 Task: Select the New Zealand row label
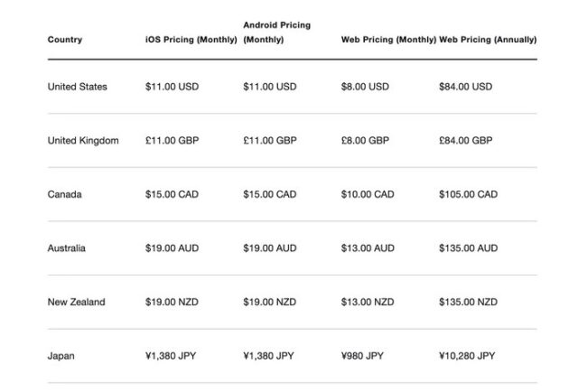pyautogui.click(x=76, y=302)
